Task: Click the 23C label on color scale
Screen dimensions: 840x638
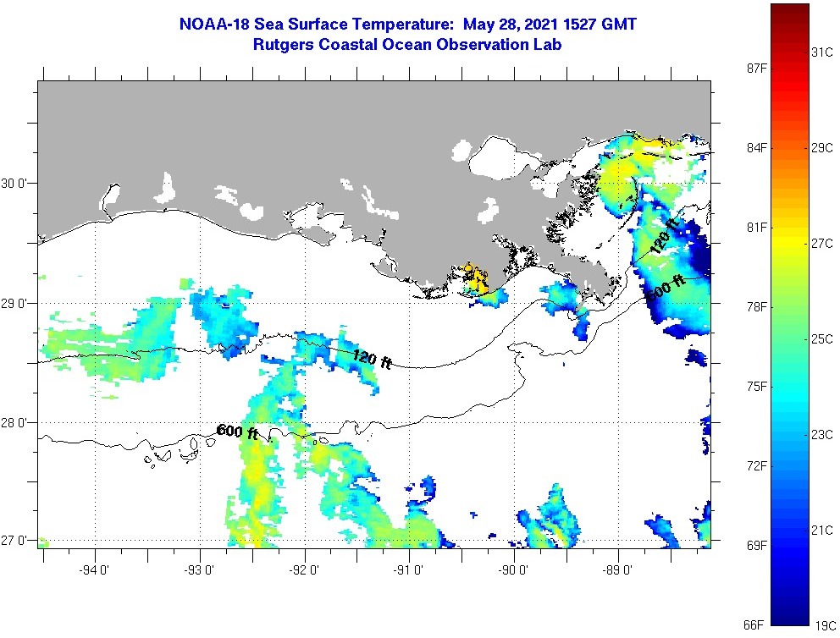Action: [x=821, y=435]
